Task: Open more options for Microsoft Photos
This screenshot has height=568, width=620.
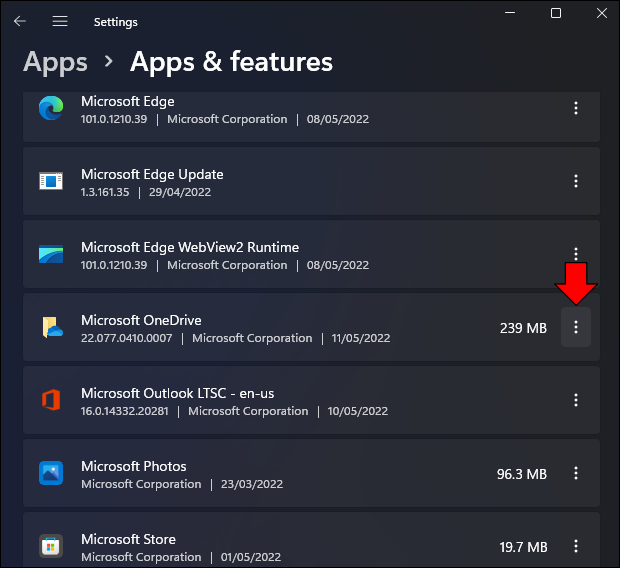Action: 576,473
